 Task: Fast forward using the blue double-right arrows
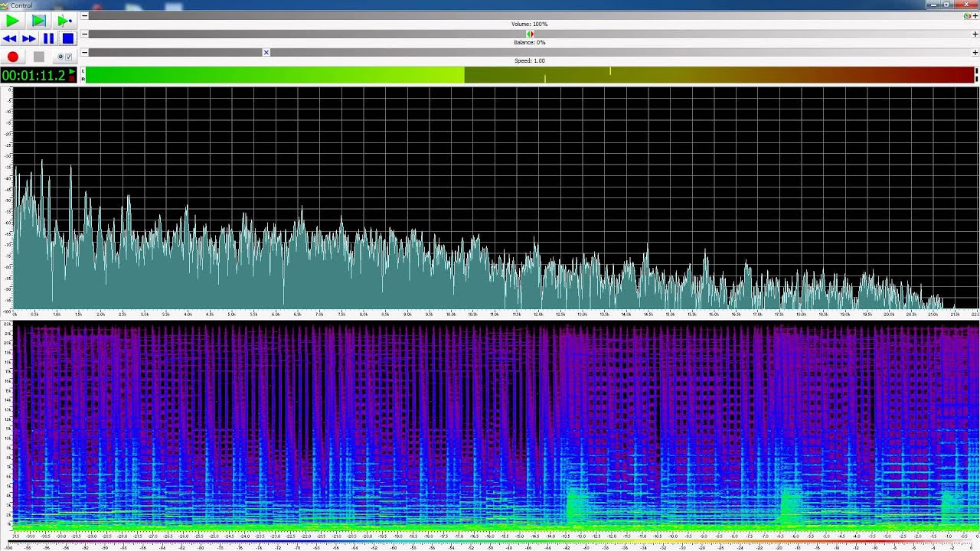click(29, 38)
